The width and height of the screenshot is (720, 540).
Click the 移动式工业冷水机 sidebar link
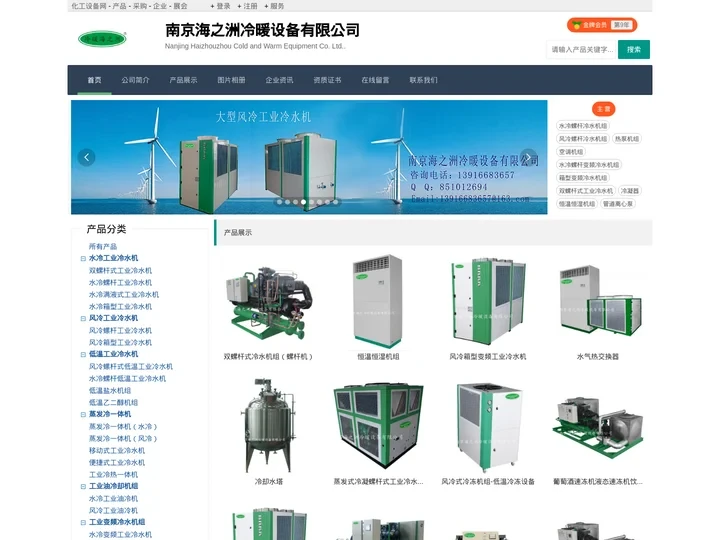pyautogui.click(x=117, y=450)
